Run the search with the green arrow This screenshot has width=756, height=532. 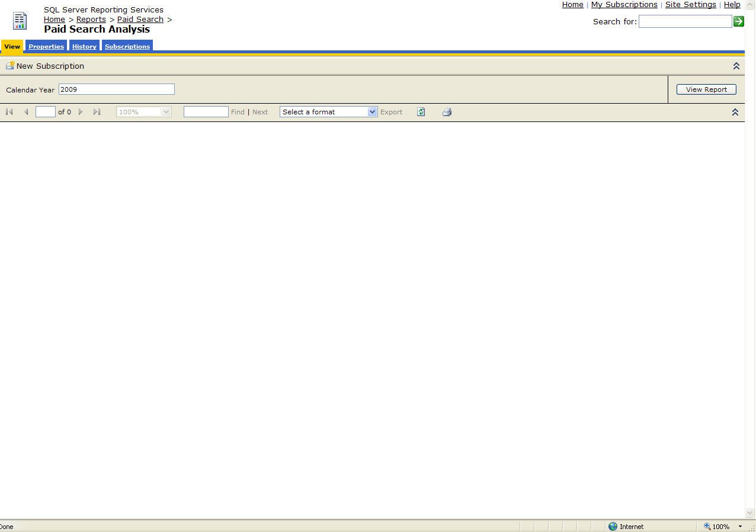[738, 21]
